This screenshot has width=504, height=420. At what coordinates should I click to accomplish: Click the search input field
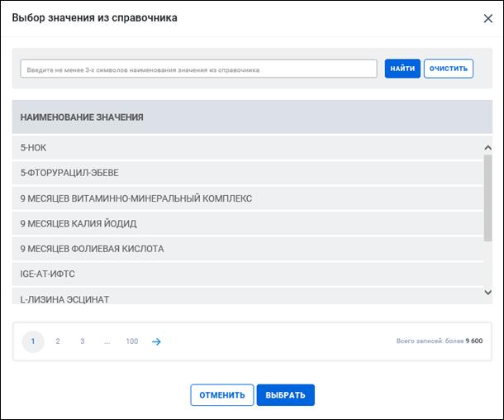[x=198, y=69]
